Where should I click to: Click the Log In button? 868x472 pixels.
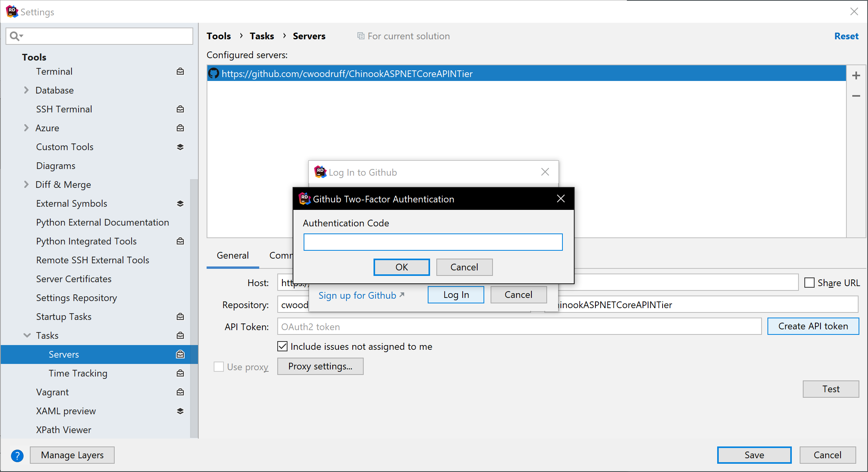pos(456,295)
